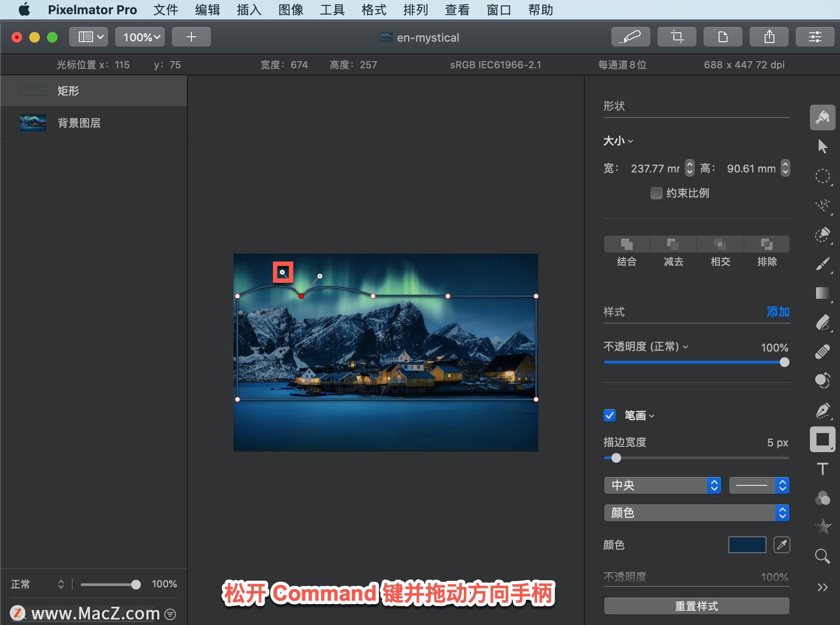Image resolution: width=840 pixels, height=625 pixels.
Task: Enable the 约束比例 checkbox
Action: point(656,193)
